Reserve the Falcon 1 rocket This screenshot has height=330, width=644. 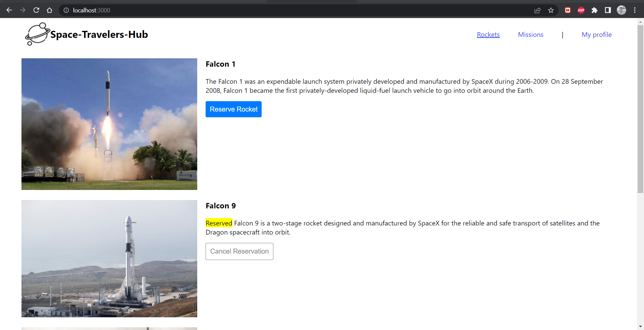pos(233,109)
